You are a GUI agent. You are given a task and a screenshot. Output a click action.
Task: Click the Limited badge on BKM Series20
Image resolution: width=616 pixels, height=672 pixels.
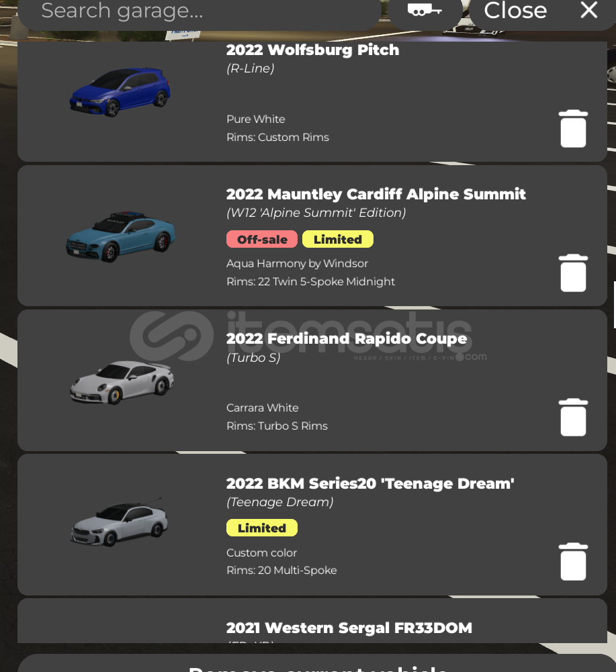pos(262,528)
